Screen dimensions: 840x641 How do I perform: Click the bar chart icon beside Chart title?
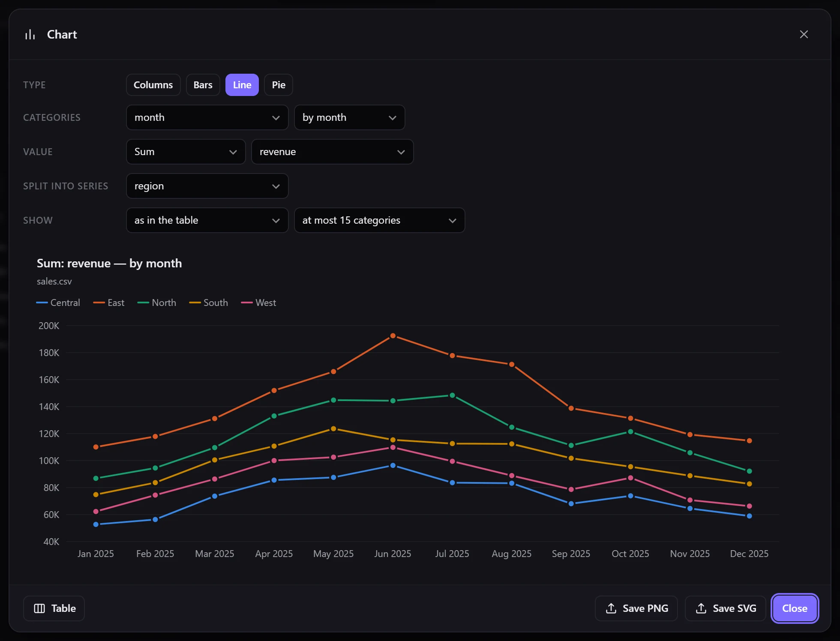tap(30, 35)
